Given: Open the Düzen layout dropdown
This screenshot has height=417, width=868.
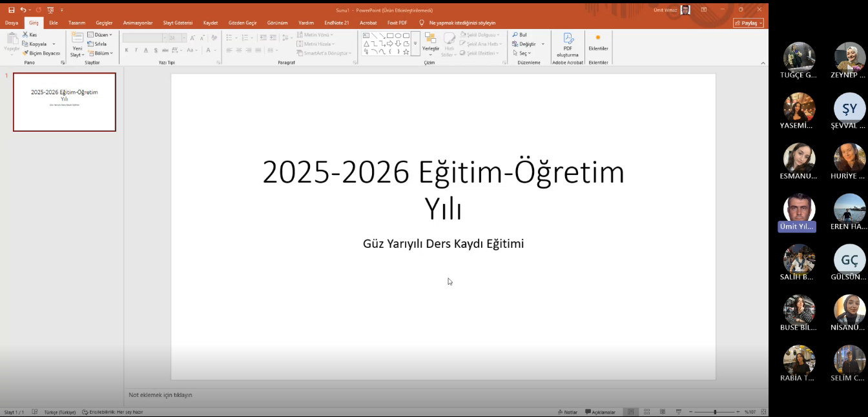Looking at the screenshot, I should click(99, 35).
